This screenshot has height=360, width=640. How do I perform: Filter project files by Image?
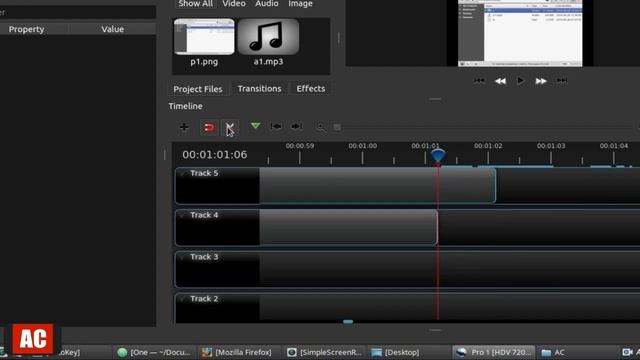pyautogui.click(x=300, y=4)
